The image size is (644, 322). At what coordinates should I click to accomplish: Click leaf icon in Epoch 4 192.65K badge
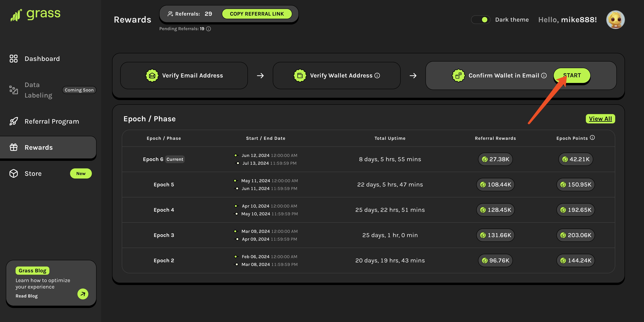click(563, 210)
